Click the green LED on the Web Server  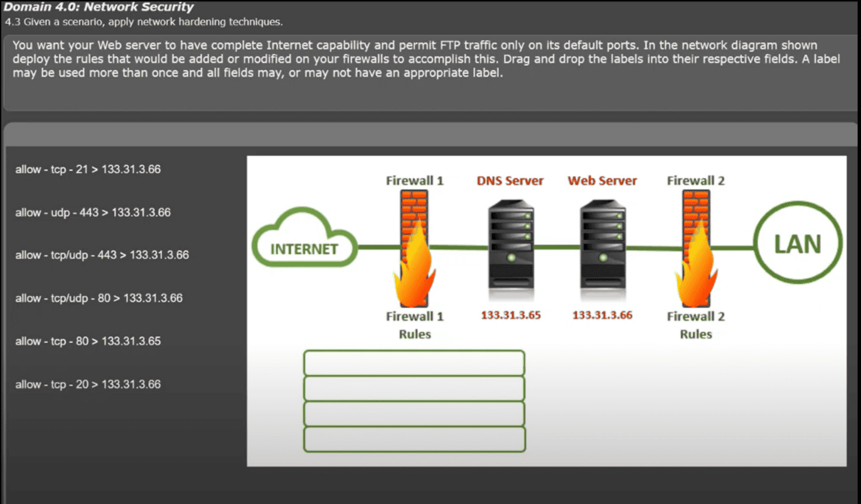[x=604, y=258]
